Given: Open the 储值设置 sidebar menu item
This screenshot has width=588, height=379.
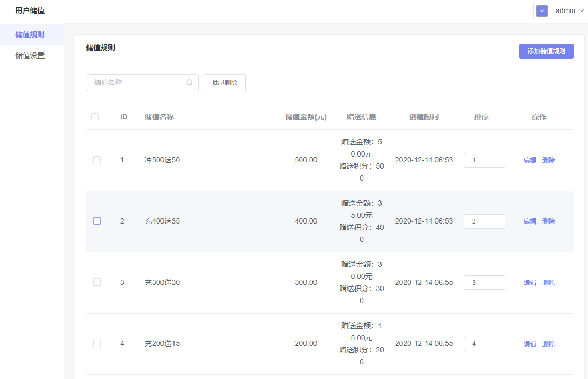Looking at the screenshot, I should (32, 55).
